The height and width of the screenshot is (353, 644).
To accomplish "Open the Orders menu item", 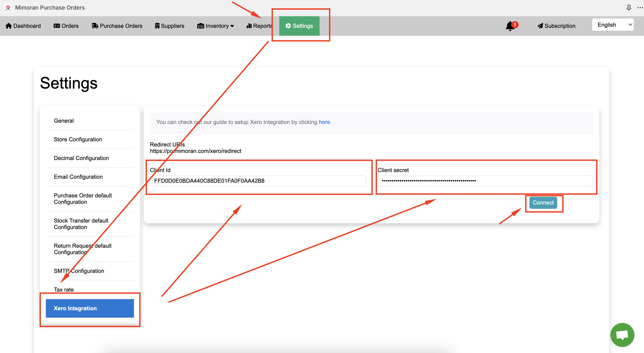I will (66, 26).
